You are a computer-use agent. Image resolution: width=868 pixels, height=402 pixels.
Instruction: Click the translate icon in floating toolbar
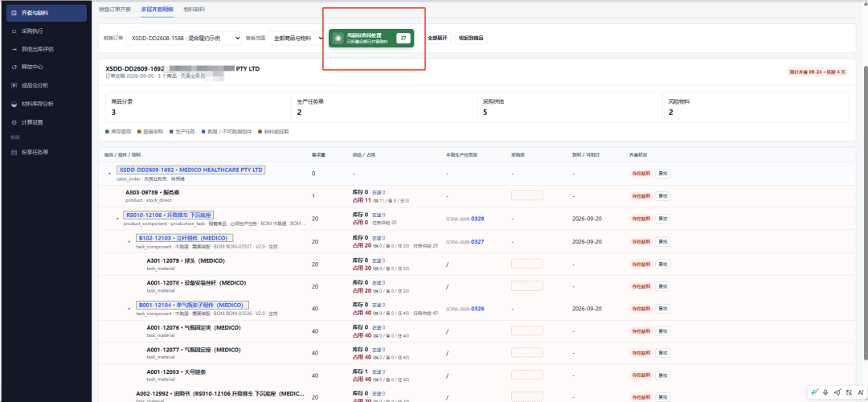[x=849, y=392]
